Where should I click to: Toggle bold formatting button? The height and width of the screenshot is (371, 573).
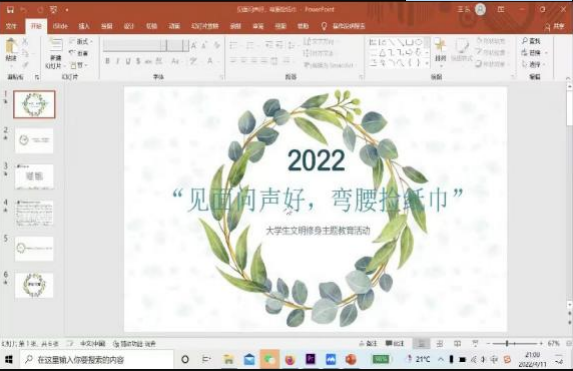click(107, 61)
